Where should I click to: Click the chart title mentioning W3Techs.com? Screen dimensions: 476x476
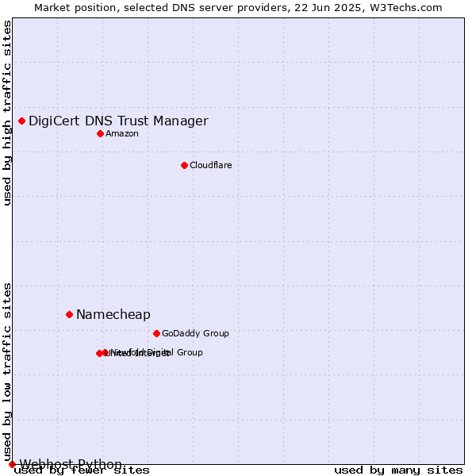[238, 8]
